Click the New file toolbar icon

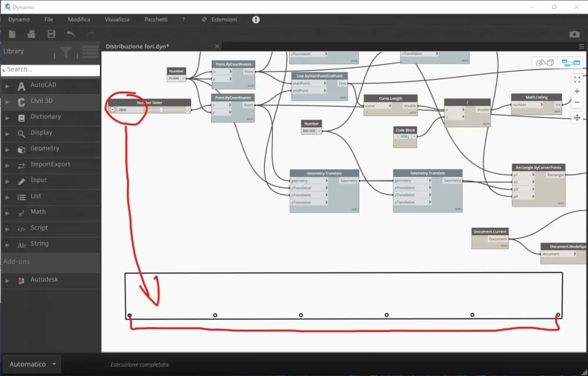12,34
